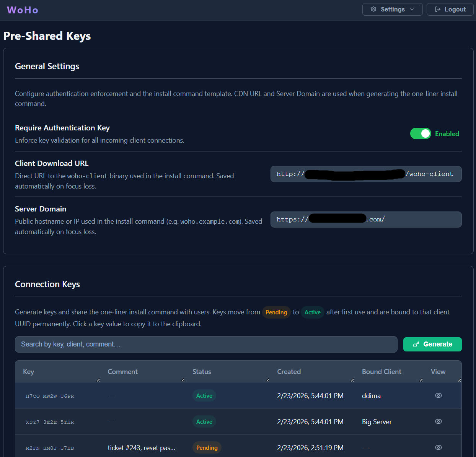Click the dash bound client in M2FN row
476x457 pixels.
365,448
